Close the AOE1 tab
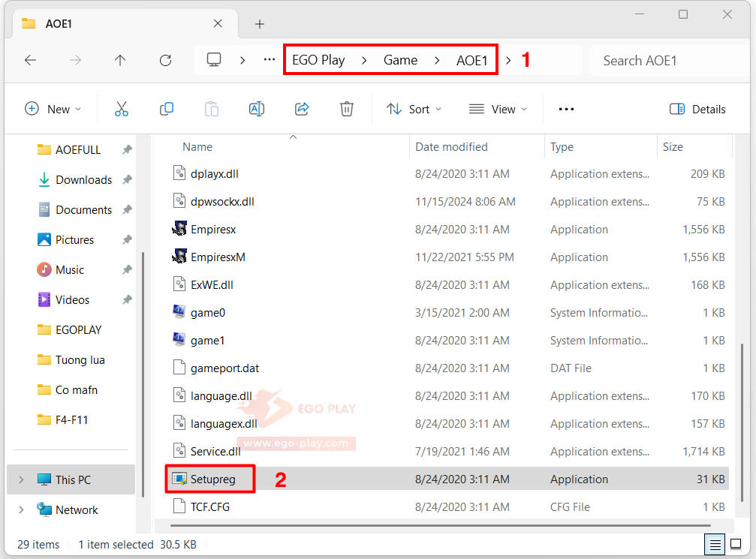This screenshot has height=559, width=756. pos(218,23)
